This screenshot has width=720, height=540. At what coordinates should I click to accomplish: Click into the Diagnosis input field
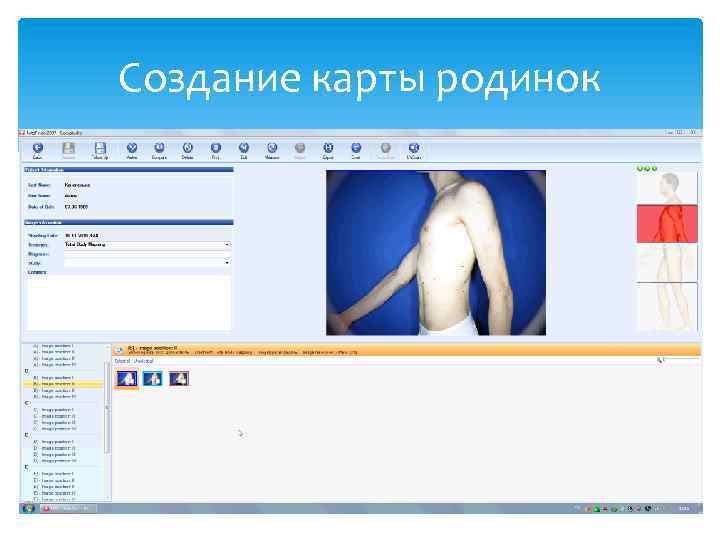pyautogui.click(x=147, y=254)
